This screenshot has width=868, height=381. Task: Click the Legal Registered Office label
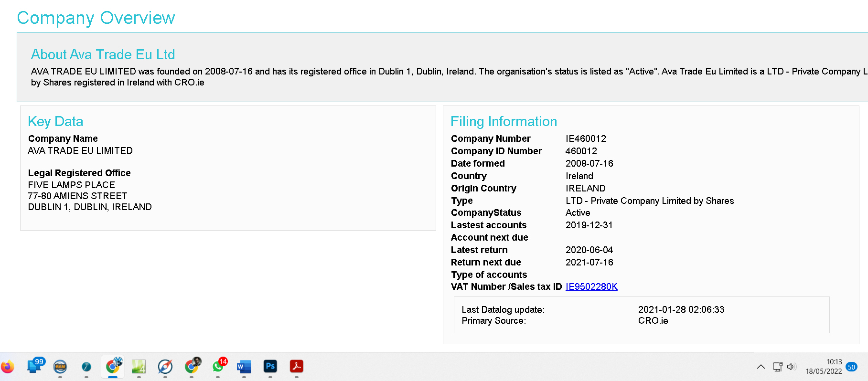point(79,173)
